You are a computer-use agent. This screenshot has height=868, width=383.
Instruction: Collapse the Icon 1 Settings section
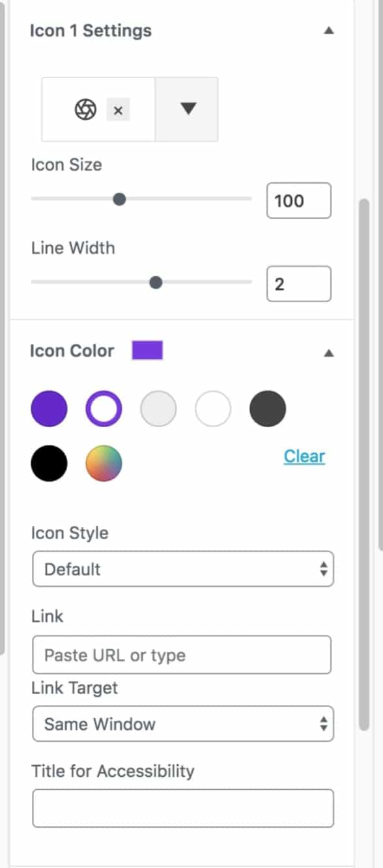(x=330, y=30)
